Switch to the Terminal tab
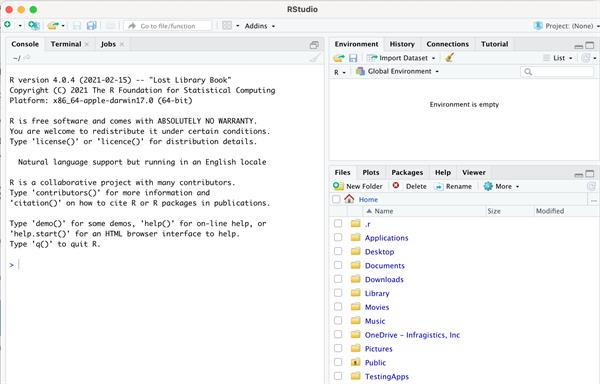 [66, 44]
